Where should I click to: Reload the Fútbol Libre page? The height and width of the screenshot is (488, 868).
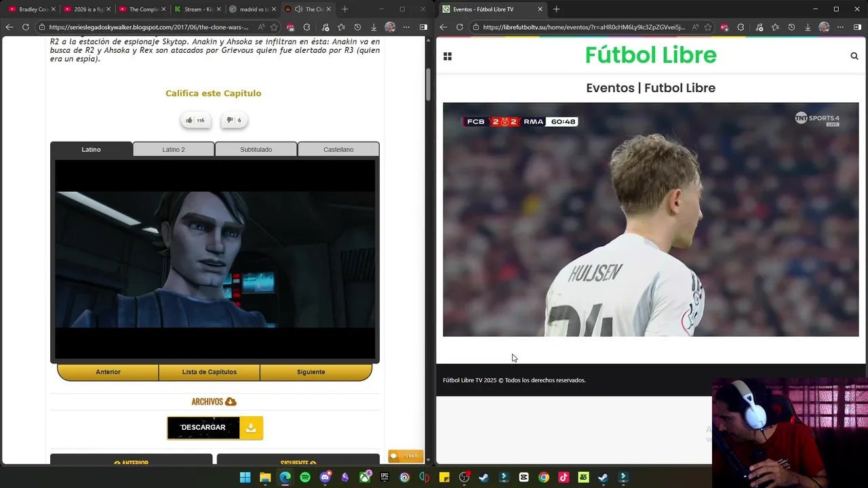[x=460, y=27]
